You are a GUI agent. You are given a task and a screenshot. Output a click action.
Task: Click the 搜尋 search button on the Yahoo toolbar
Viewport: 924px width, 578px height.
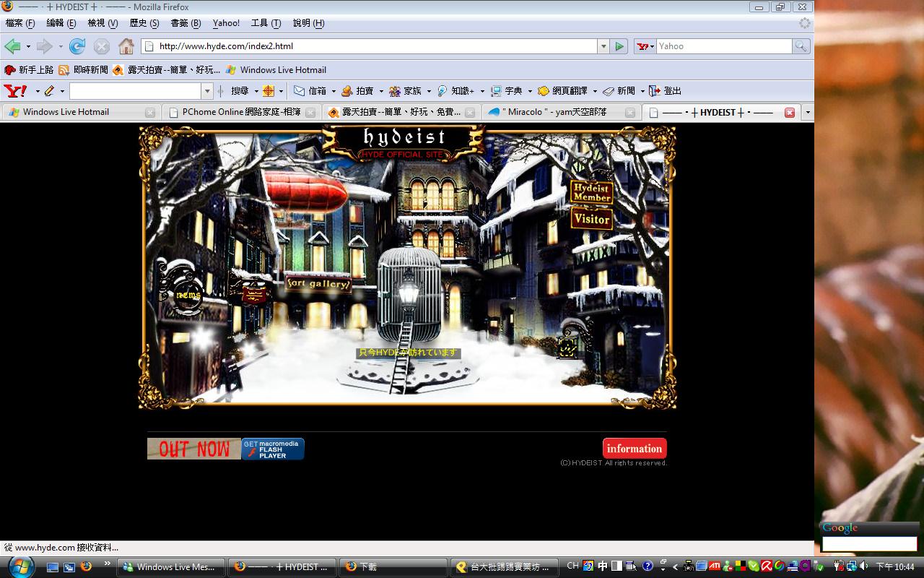pos(240,91)
